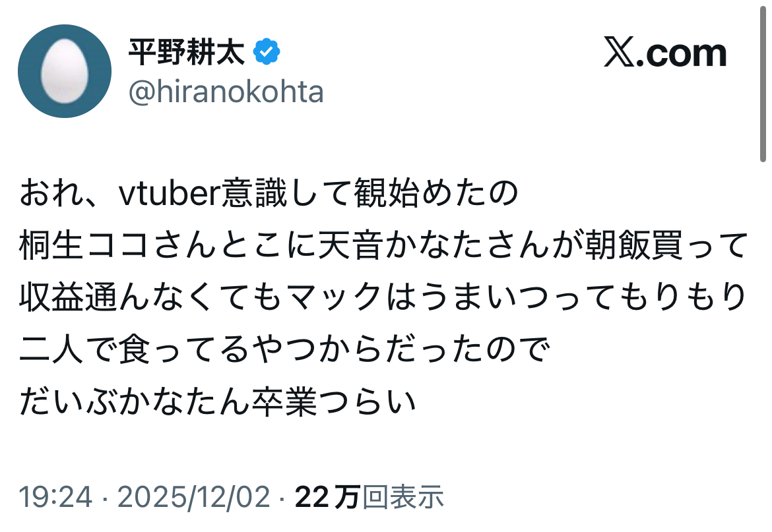Click the 2025/12/02 post date
Image resolution: width=772 pixels, height=532 pixels.
pos(195,498)
